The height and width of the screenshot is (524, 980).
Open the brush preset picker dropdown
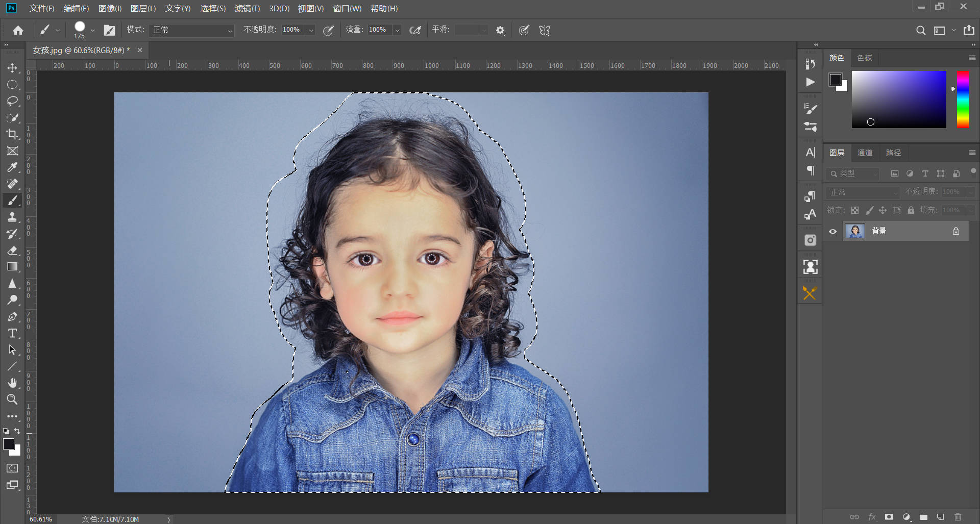[x=92, y=30]
